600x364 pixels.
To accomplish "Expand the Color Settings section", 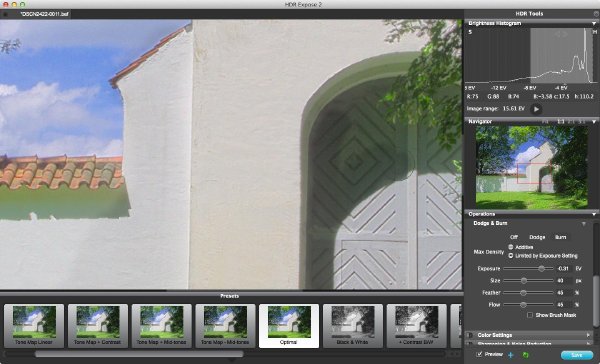I will pyautogui.click(x=588, y=335).
